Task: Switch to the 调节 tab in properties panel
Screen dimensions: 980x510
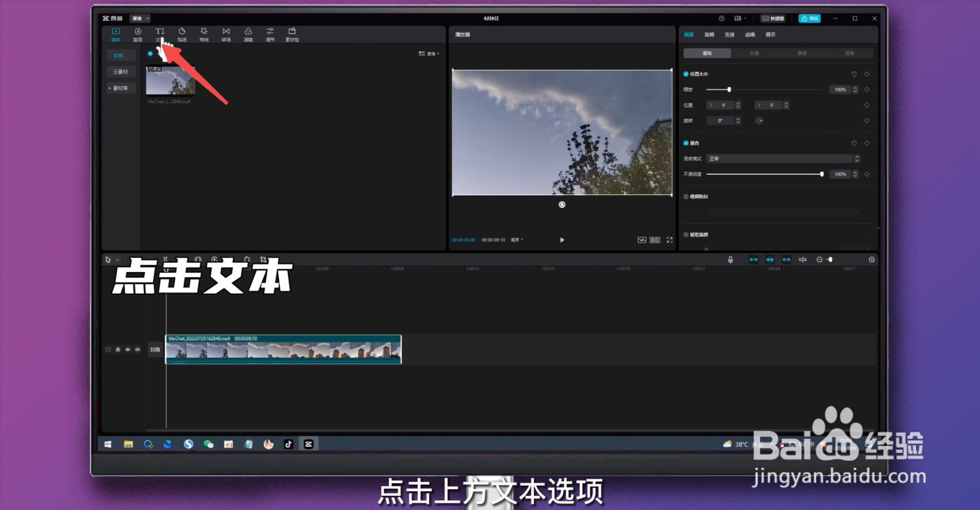Action: (x=771, y=35)
